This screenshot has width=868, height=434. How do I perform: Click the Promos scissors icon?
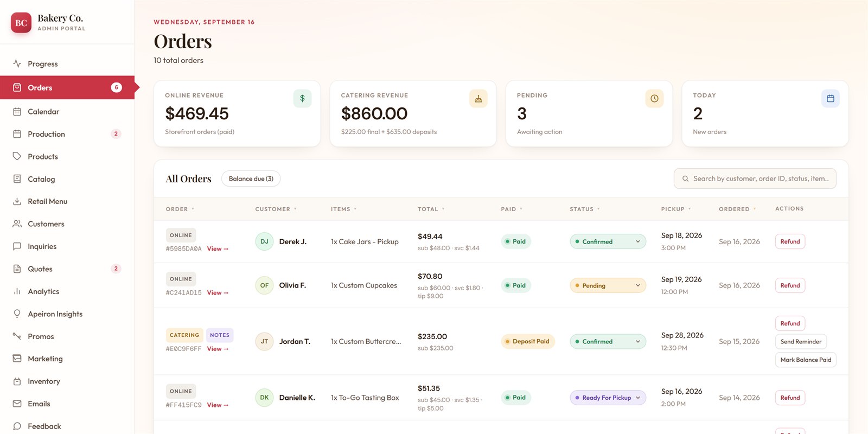(x=17, y=336)
